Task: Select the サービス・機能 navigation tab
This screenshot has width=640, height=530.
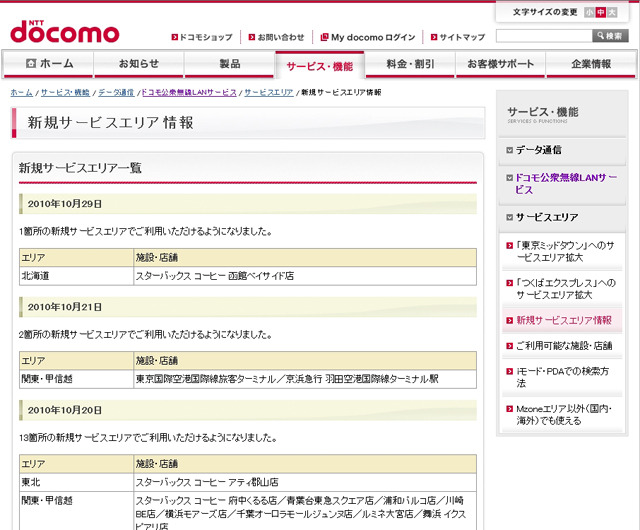Action: coord(320,65)
